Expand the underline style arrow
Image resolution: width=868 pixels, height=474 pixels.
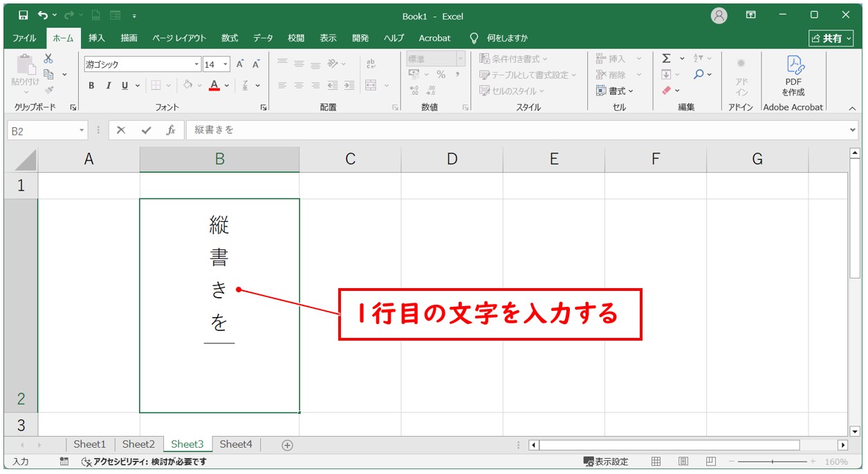(137, 86)
